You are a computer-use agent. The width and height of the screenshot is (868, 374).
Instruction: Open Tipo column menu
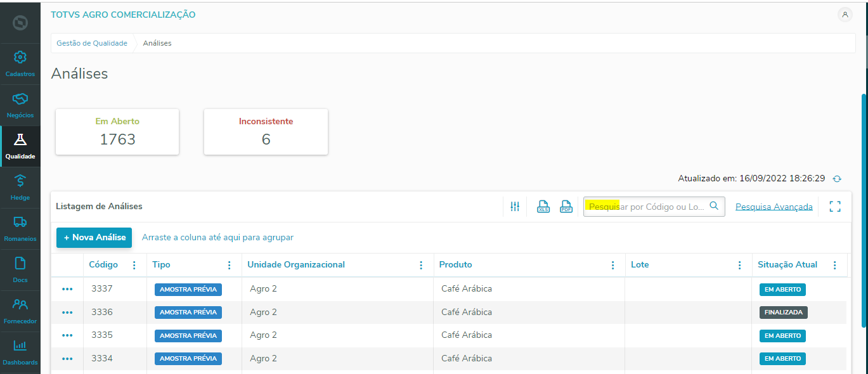[229, 265]
